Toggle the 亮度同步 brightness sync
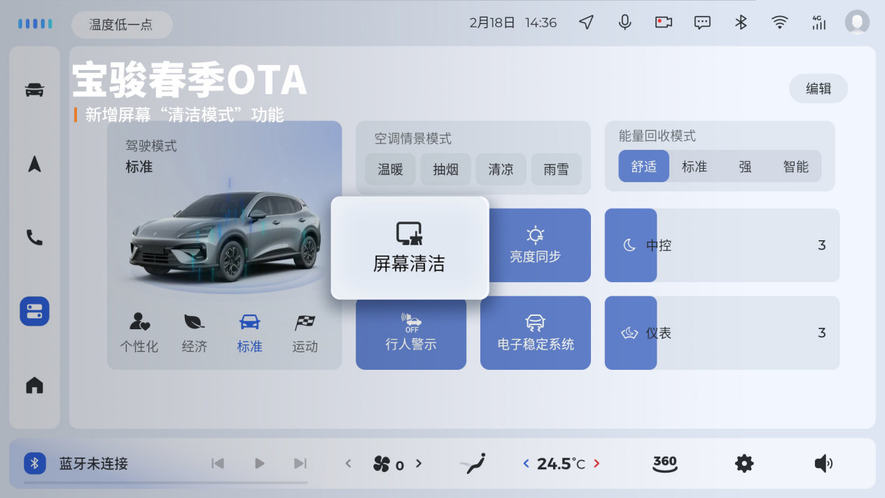 pos(535,245)
